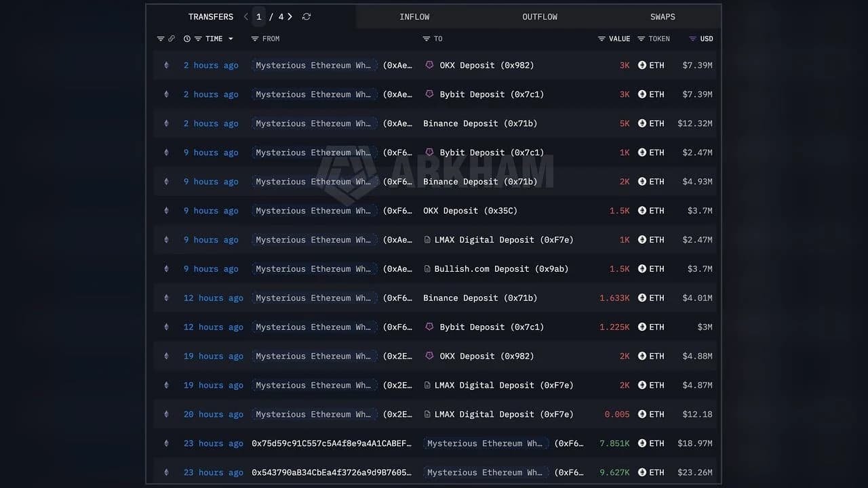The image size is (868, 488).
Task: Go to the previous transfers page
Action: 245,17
